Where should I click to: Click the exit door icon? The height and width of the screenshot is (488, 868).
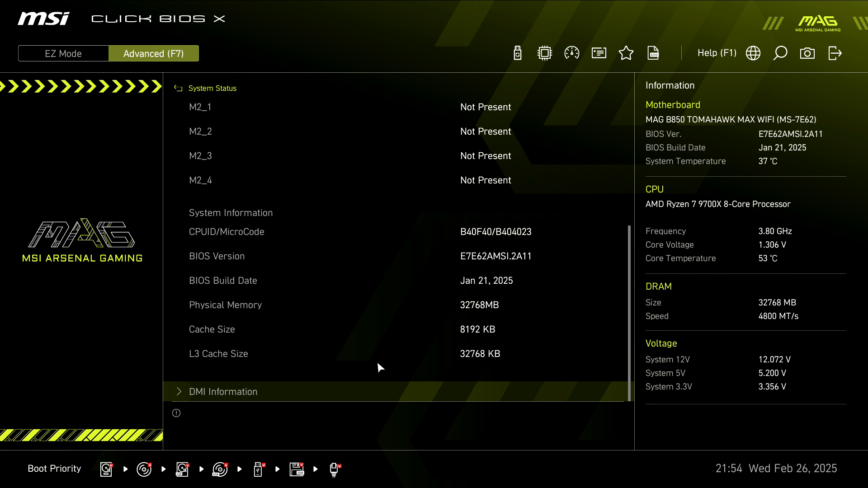click(x=835, y=53)
